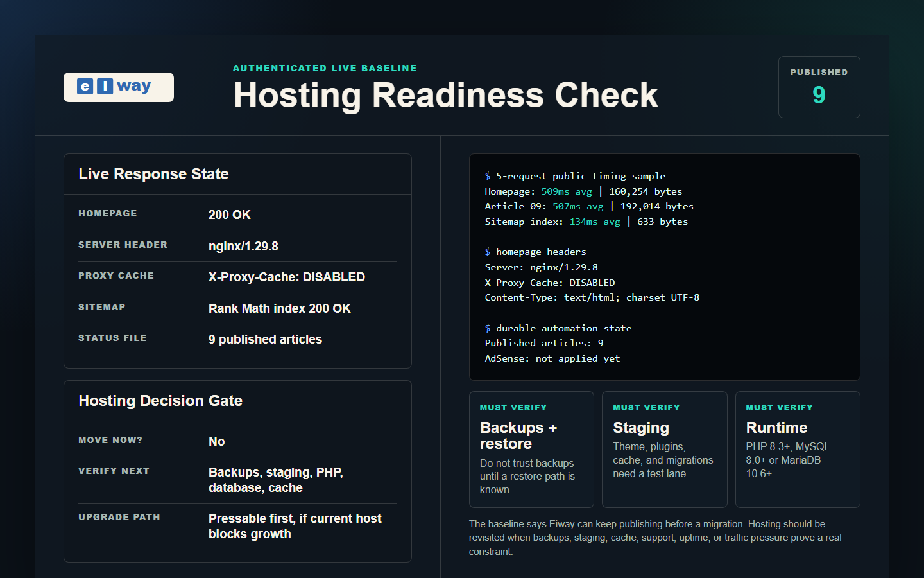924x578 pixels.
Task: Open the Staging must-verify card
Action: [x=665, y=450]
